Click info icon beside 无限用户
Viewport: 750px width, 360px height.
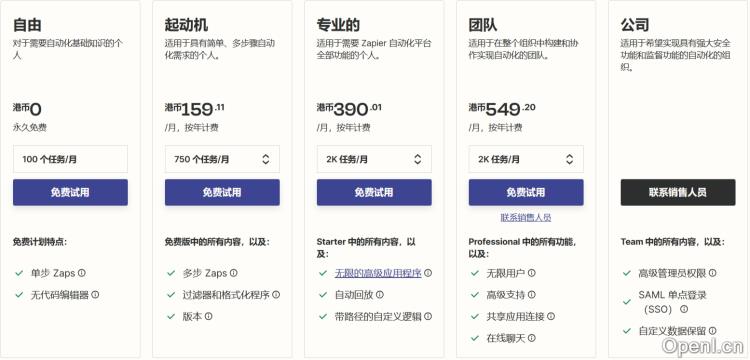[x=531, y=273]
